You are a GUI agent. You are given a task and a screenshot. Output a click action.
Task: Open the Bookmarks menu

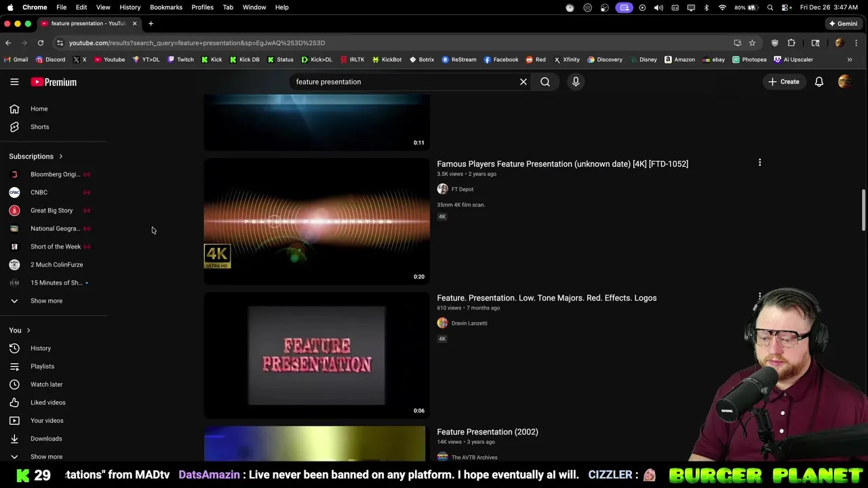166,7
